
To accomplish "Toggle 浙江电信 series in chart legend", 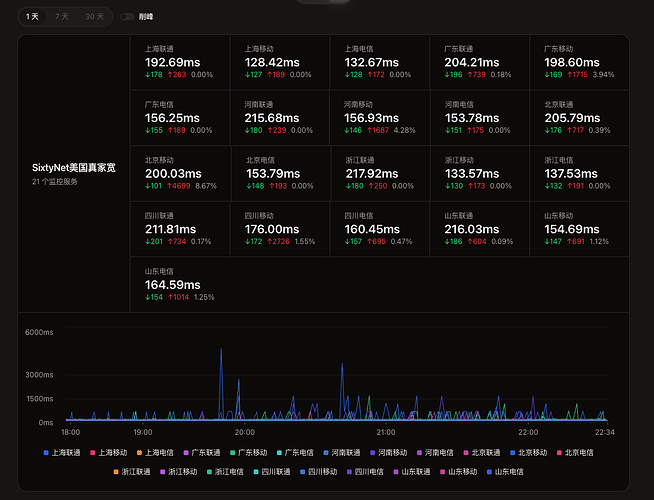I will coord(225,472).
